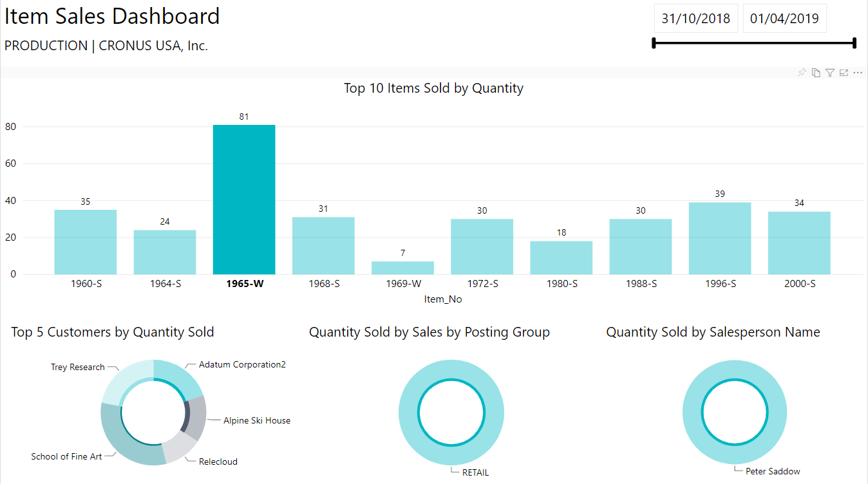Select the 1972-S bar
868x484 pixels.
click(482, 247)
